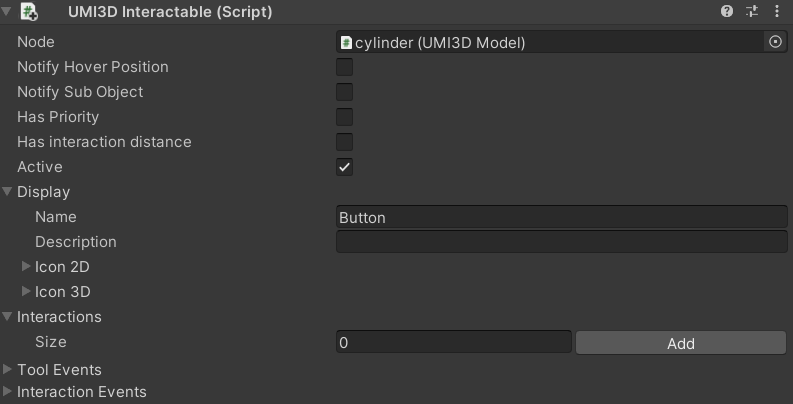The width and height of the screenshot is (793, 404).
Task: Expand the Icon 3D foldout
Action: point(26,291)
